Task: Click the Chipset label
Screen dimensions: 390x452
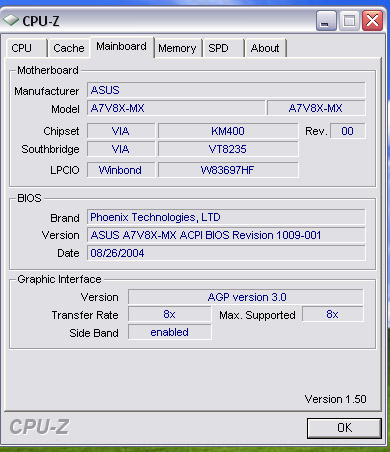Action: [x=61, y=131]
